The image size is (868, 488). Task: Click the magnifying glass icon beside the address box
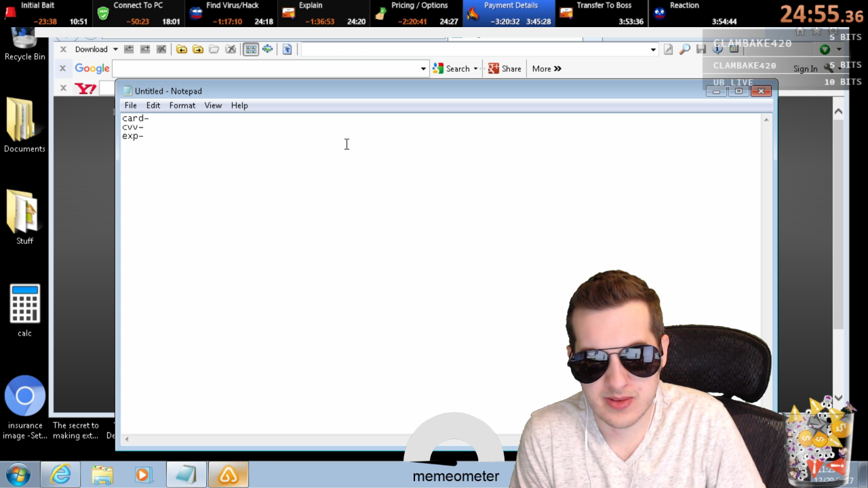click(x=685, y=49)
